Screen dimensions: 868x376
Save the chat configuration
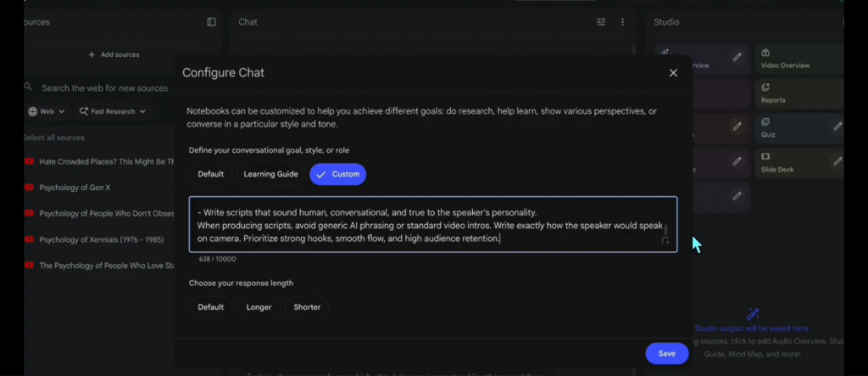pos(666,354)
